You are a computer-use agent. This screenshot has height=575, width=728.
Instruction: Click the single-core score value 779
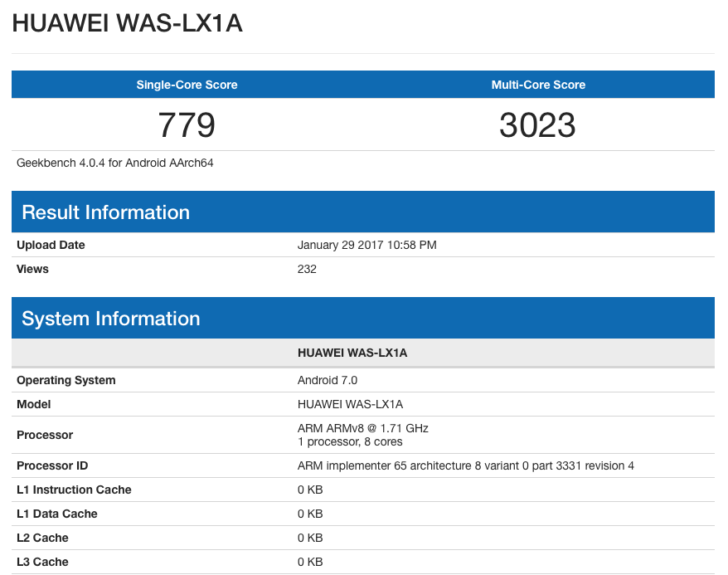click(187, 125)
